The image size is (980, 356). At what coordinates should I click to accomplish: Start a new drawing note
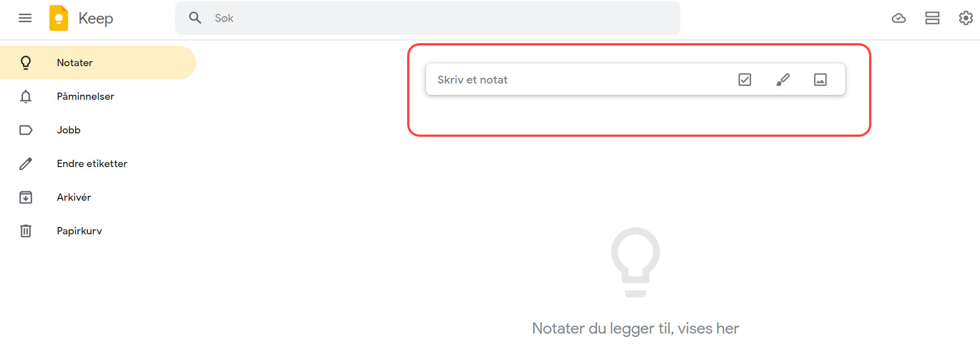783,80
